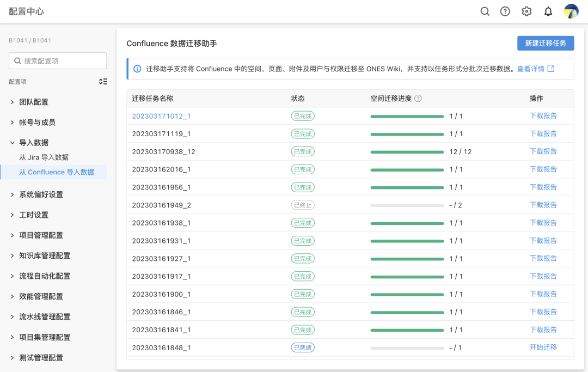Download report for task 202303161956_1
Screen dimensions: 588x372
[x=543, y=187]
